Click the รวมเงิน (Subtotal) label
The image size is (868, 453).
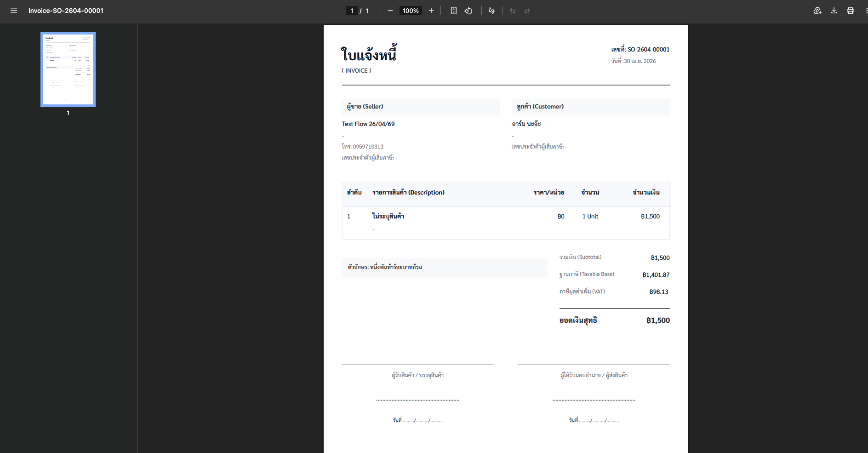580,257
